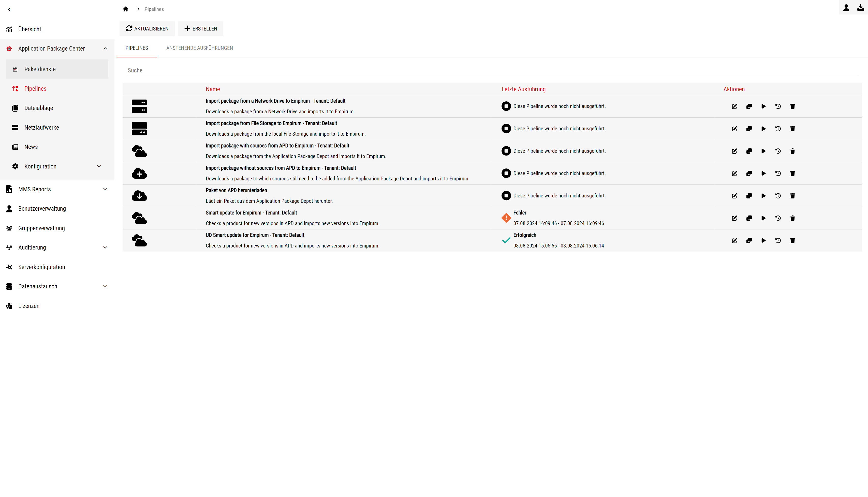Run the File Storage import pipeline
This screenshot has width=868, height=497.
[763, 129]
